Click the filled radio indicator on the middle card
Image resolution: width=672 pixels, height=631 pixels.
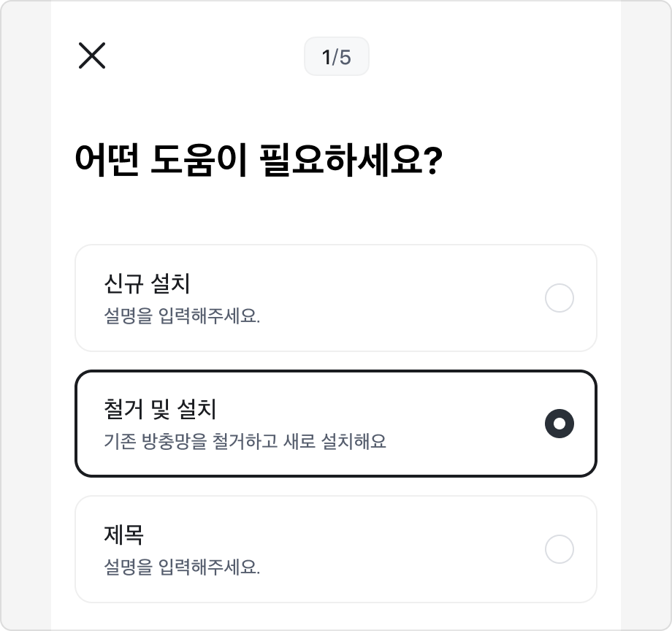(x=559, y=424)
